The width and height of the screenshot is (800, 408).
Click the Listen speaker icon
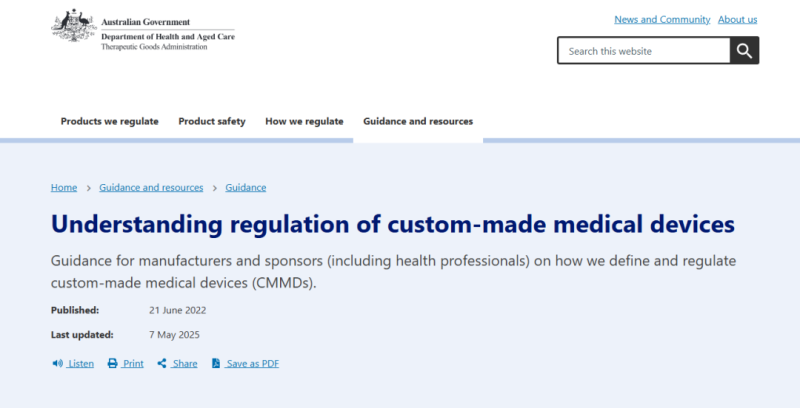tap(57, 364)
